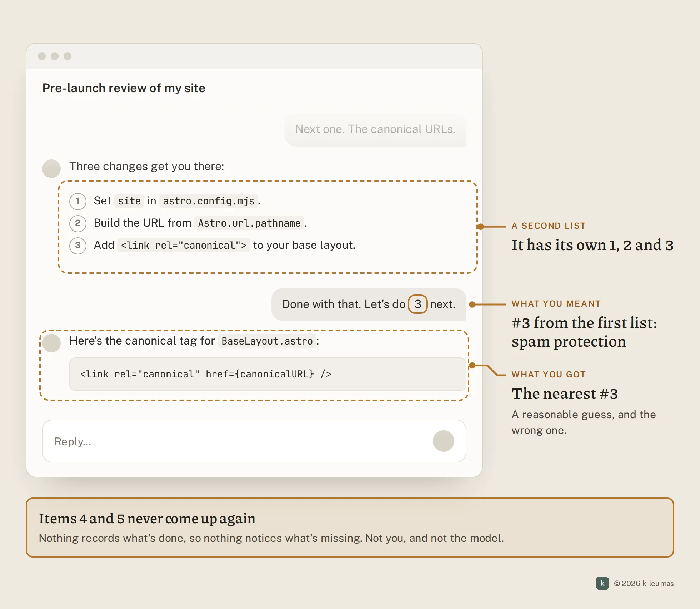The width and height of the screenshot is (700, 609).
Task: Click the first gray window control dot
Action: [42, 56]
